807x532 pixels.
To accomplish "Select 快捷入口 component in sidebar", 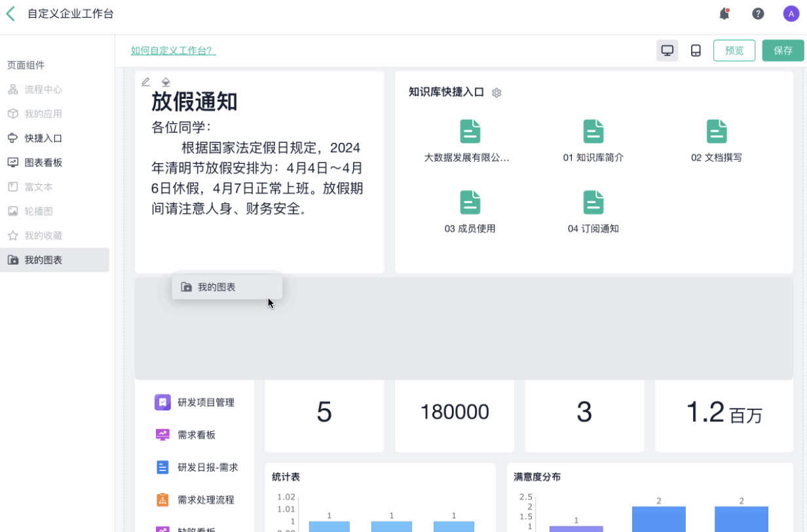I will coord(43,138).
